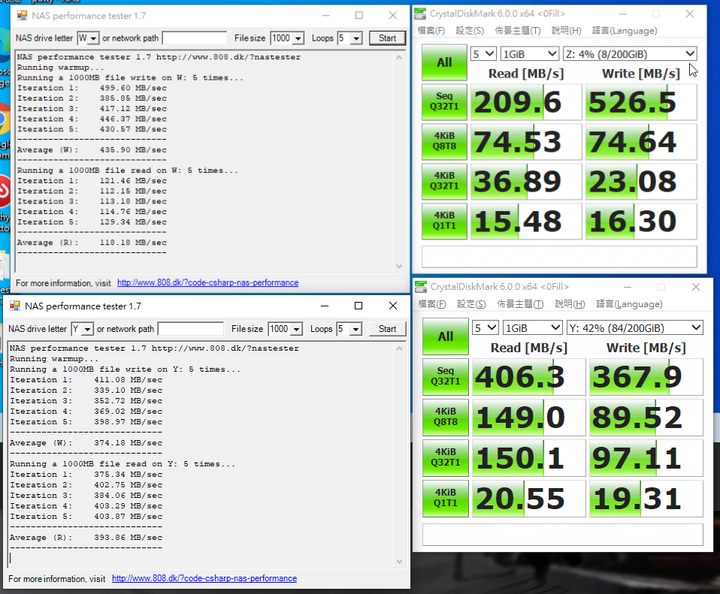Click Average (W) 374.18 MB/sec line
Viewport: 720px width, 594px height.
click(86, 443)
